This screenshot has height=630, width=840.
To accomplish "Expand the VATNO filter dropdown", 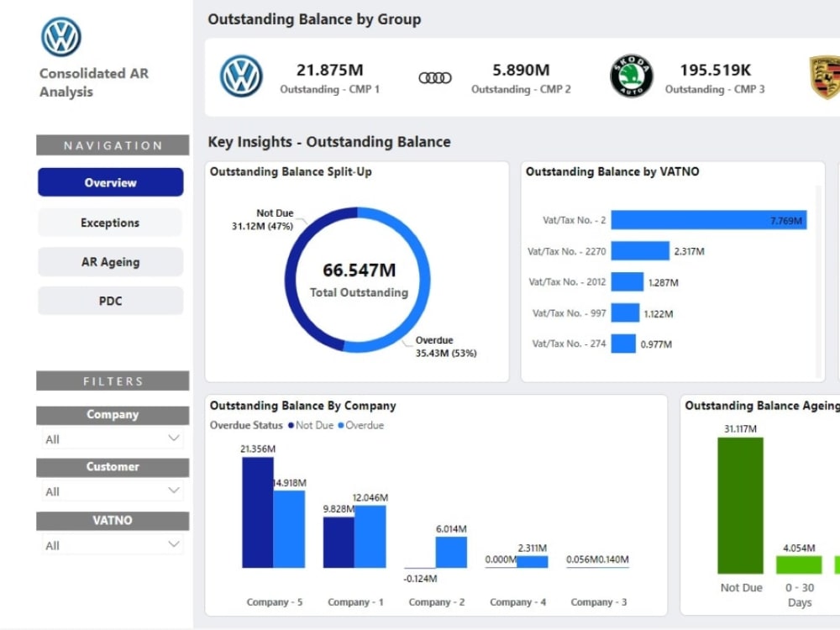I will click(x=113, y=545).
